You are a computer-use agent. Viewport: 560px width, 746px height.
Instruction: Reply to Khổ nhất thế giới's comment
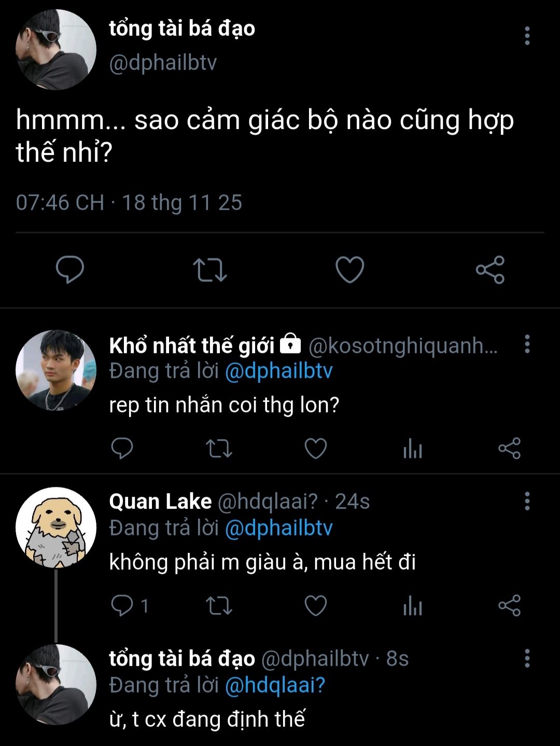[122, 449]
